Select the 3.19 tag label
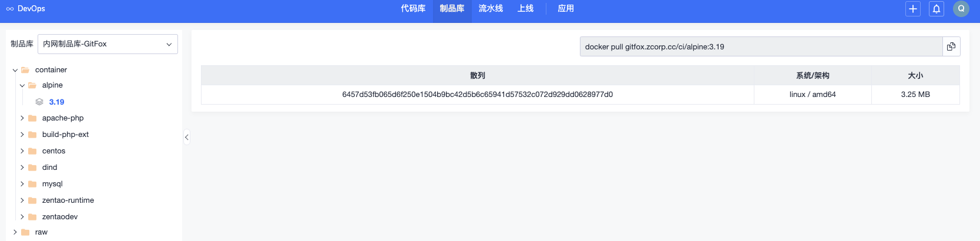 pos(56,102)
